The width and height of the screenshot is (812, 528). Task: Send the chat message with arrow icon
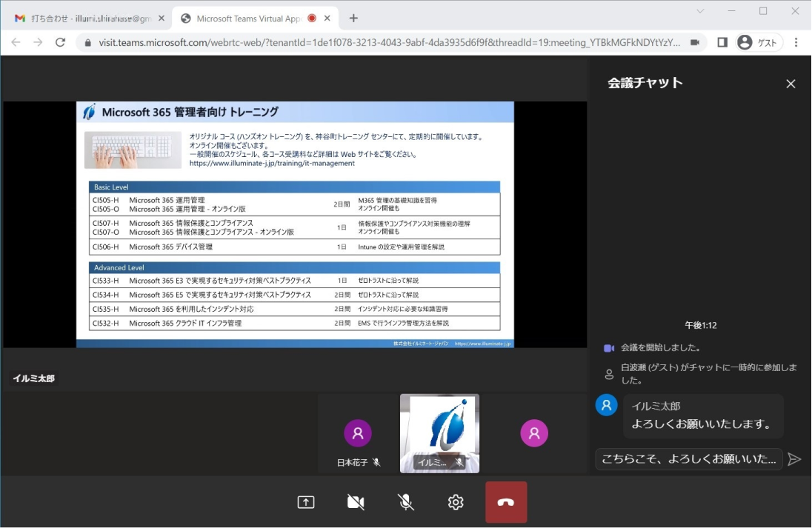click(x=794, y=459)
